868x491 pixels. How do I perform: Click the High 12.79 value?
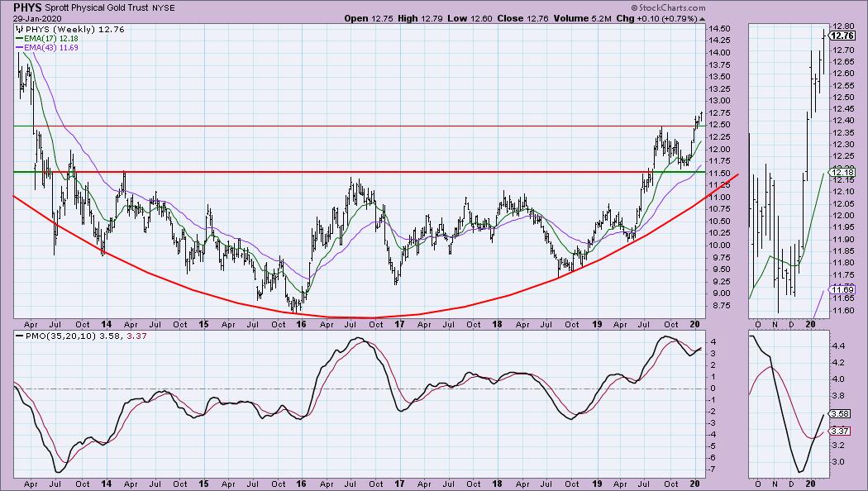tap(422, 18)
